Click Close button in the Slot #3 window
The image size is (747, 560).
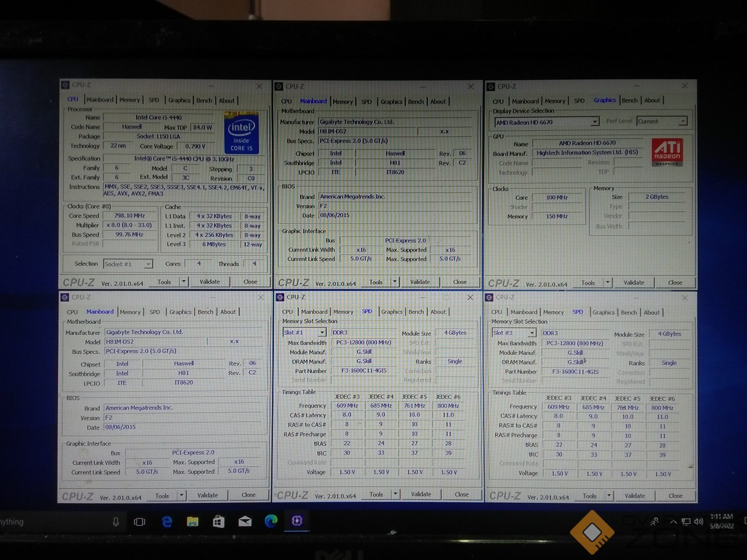[x=676, y=496]
